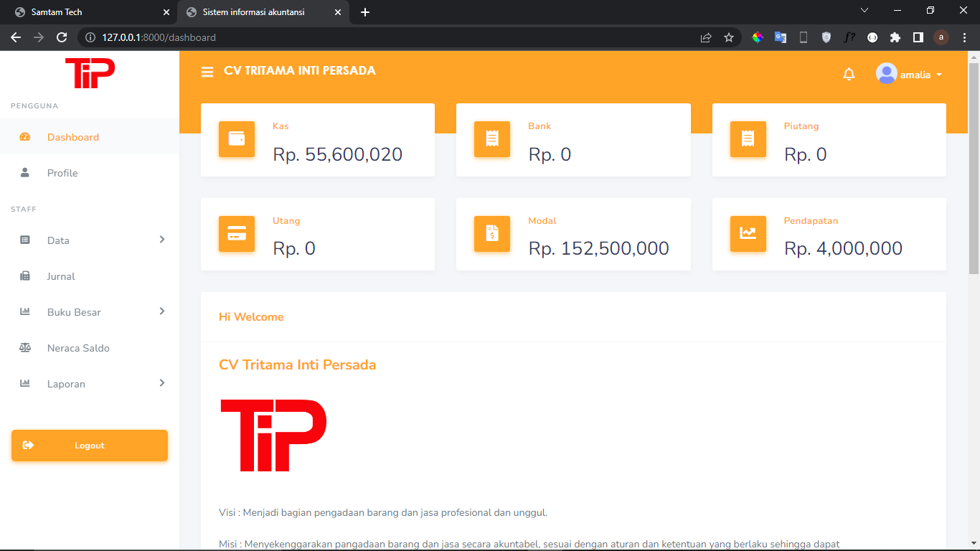Select the Sistem informasi akuntansi tab
This screenshot has width=980, height=551.
click(263, 12)
